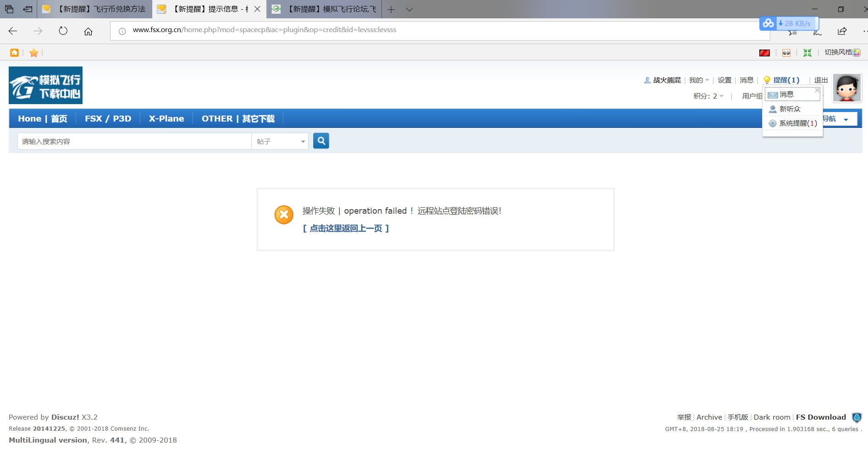This screenshot has height=471, width=868.
Task: Click the 点击这里返回上一页 link
Action: (346, 228)
